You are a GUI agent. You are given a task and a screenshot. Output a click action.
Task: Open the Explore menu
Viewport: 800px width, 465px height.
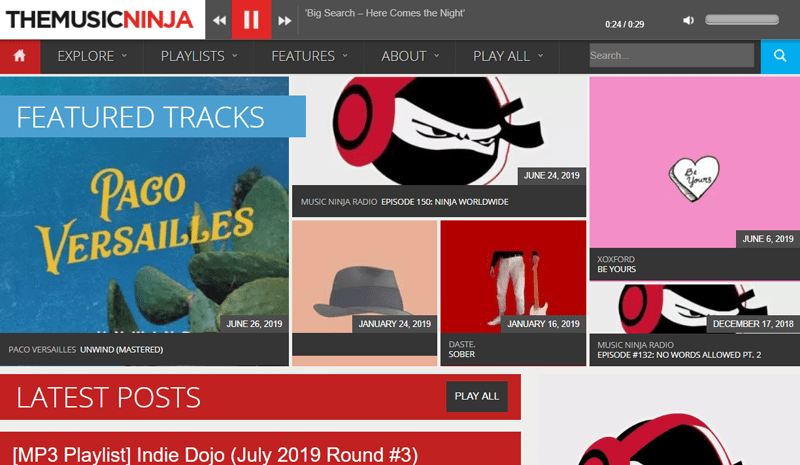click(92, 56)
